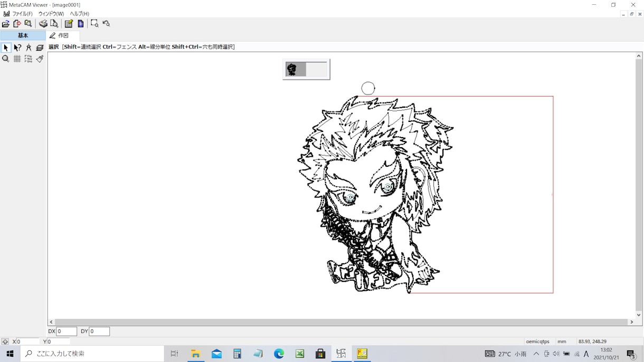Open the layers tool icon
Viewport: 644px width, 362px height.
40,47
